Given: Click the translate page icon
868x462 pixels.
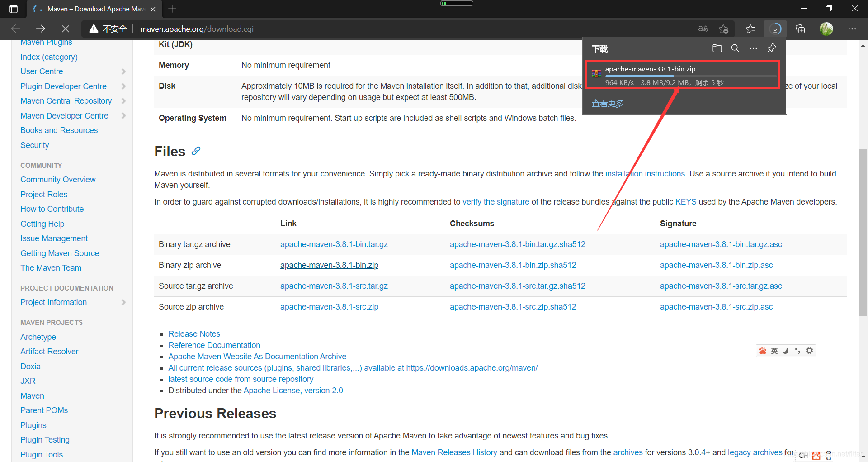Looking at the screenshot, I should coord(703,29).
